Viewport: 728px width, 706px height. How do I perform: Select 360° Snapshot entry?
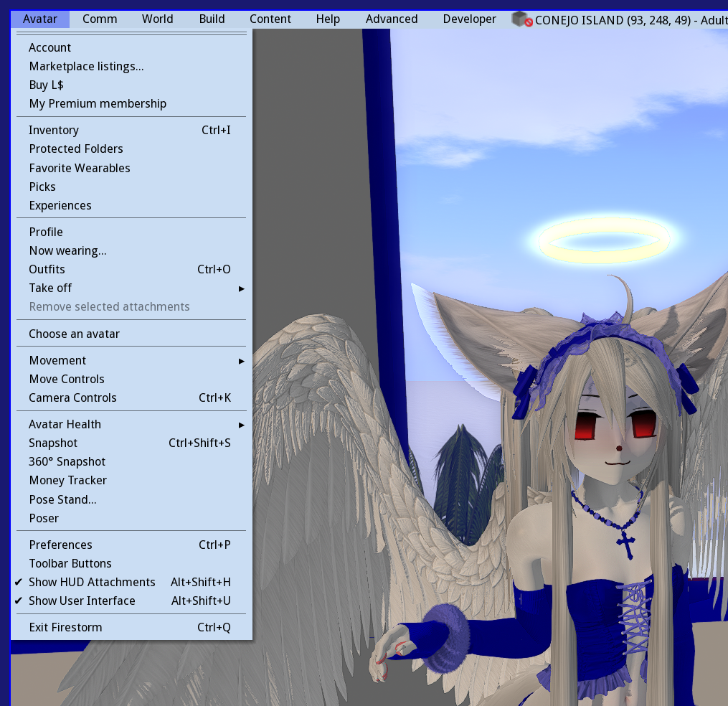coord(131,461)
